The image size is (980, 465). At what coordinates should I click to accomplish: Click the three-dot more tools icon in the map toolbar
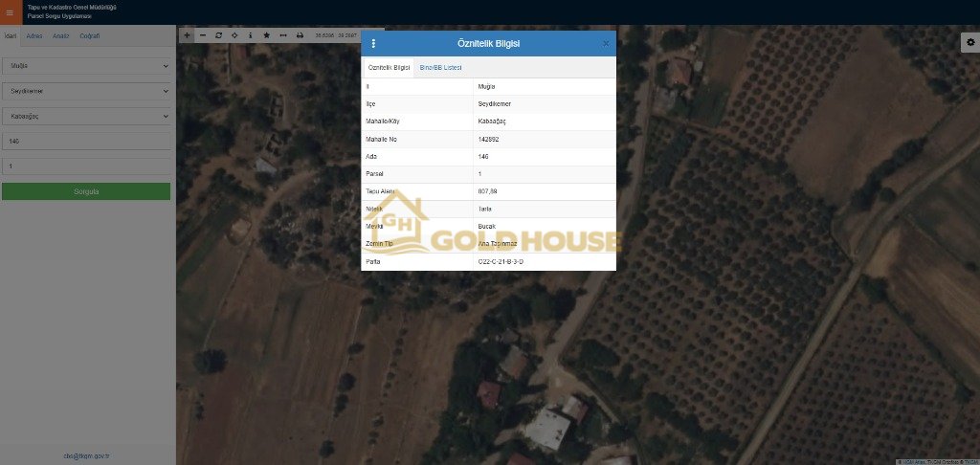(x=283, y=34)
